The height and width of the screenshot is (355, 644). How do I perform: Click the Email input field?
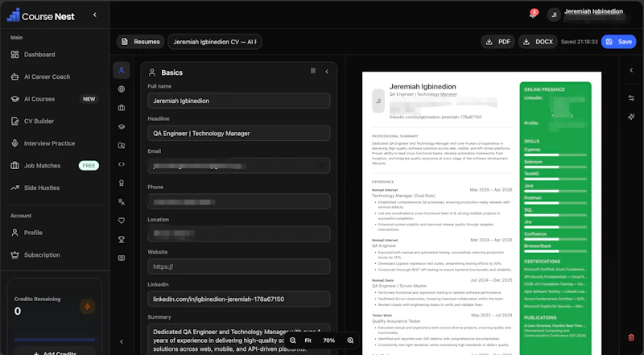[238, 166]
